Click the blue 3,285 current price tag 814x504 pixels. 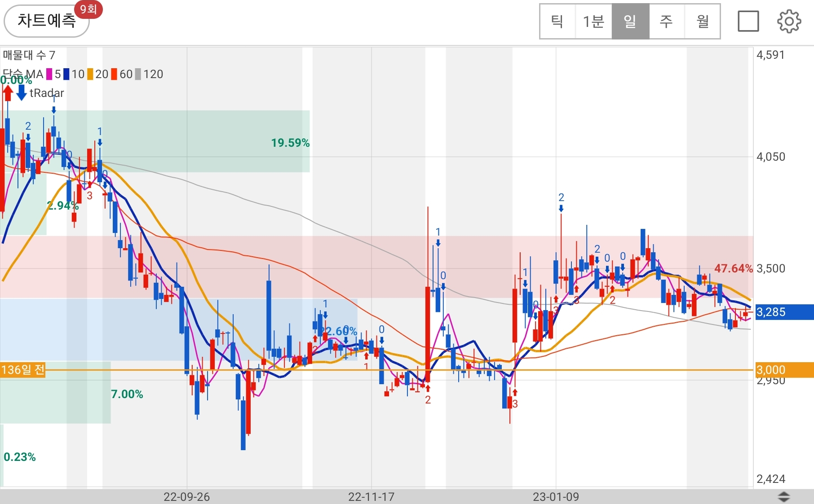784,312
